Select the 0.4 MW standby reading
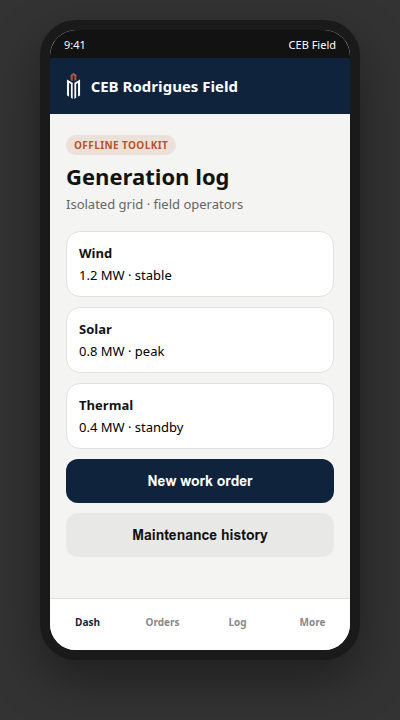 click(131, 428)
